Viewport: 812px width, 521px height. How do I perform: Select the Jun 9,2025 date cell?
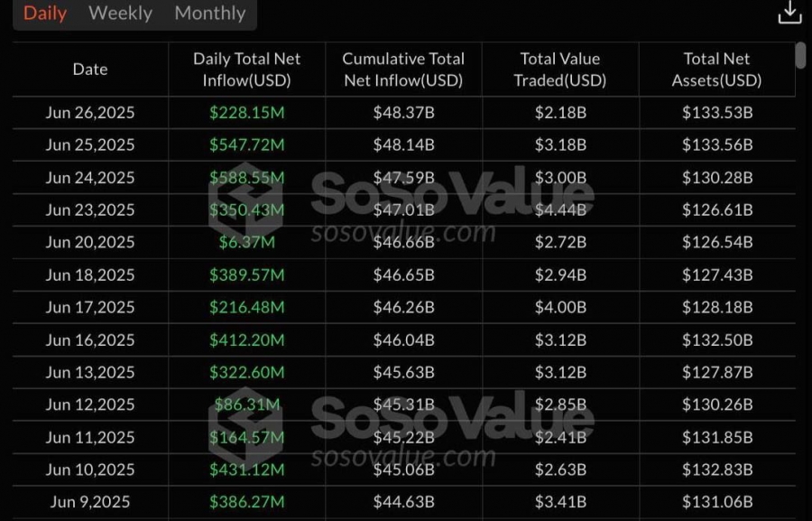click(90, 502)
